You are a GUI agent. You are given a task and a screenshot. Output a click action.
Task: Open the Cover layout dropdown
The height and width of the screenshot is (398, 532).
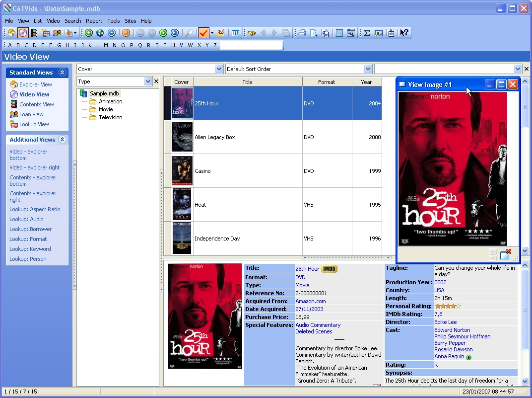(x=219, y=69)
